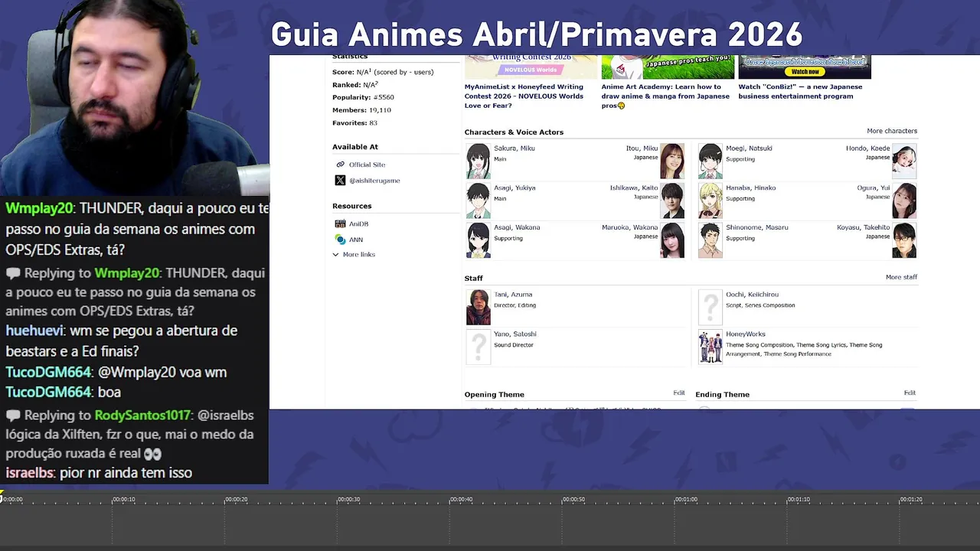Image resolution: width=980 pixels, height=551 pixels.
Task: Open the Official Site link icon
Action: (341, 165)
